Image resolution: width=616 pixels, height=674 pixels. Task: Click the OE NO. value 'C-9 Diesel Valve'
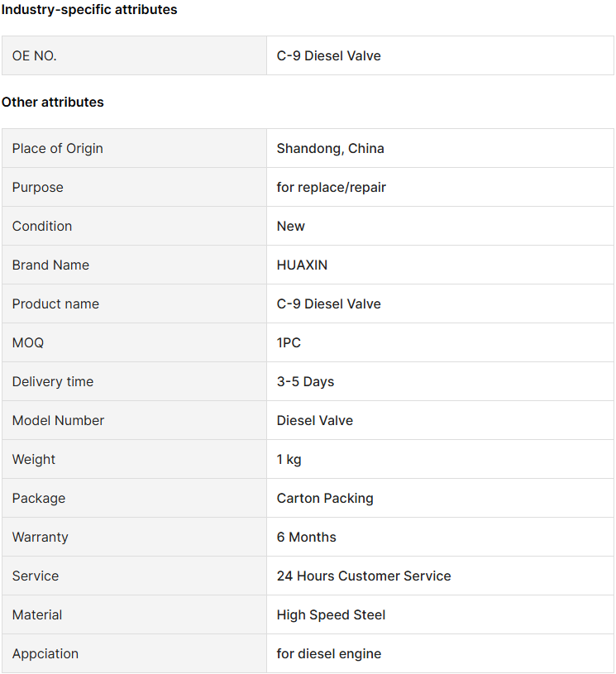tap(328, 55)
